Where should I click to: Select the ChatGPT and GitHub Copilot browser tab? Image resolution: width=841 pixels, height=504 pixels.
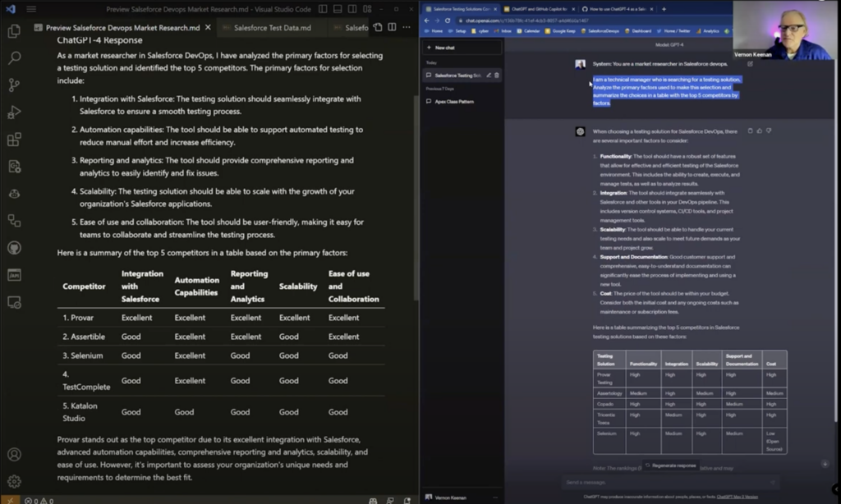(539, 9)
